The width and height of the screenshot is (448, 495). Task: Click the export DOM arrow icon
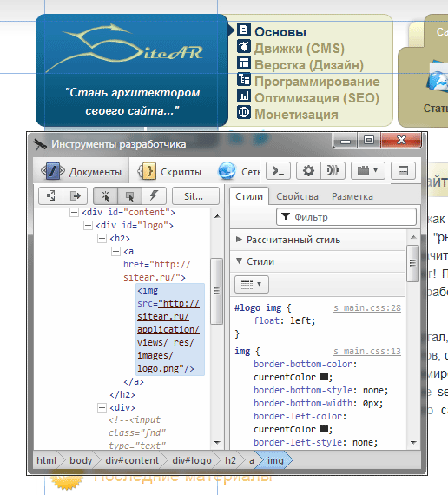[76, 196]
